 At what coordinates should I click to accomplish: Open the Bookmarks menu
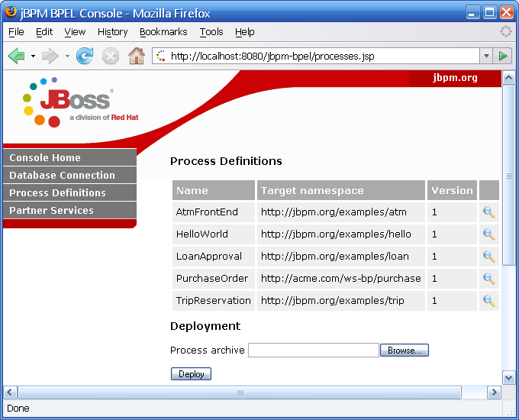coord(163,32)
